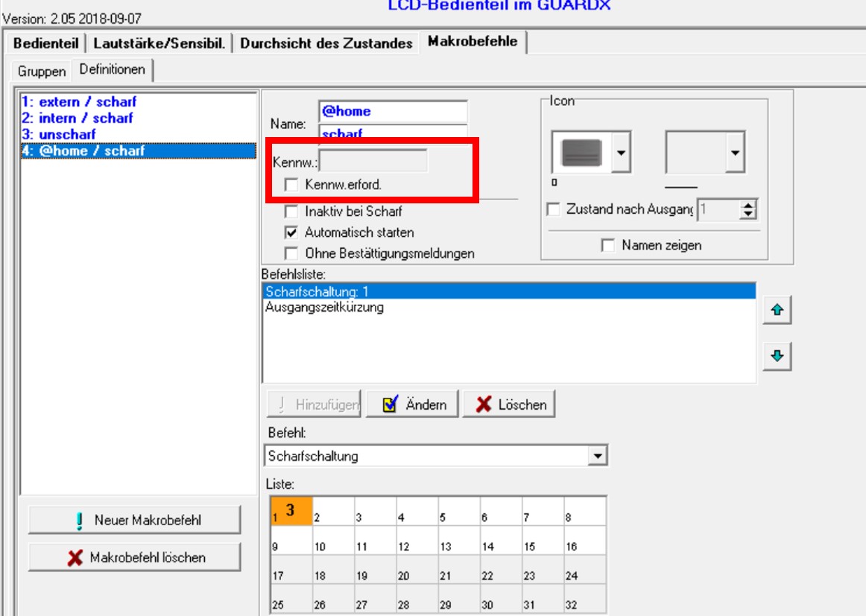Viewport: 866px width, 616px height.
Task: Open the first Icon dropdown
Action: (x=621, y=152)
